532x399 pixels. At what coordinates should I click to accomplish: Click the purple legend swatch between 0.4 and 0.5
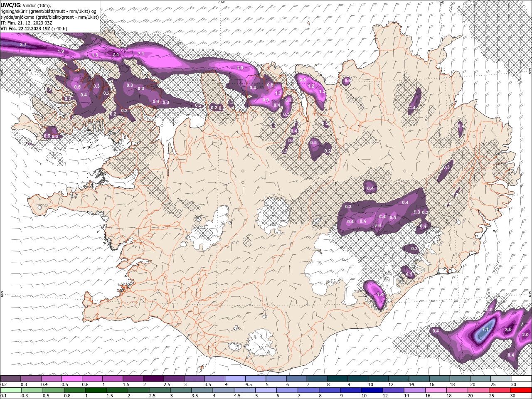click(x=51, y=379)
